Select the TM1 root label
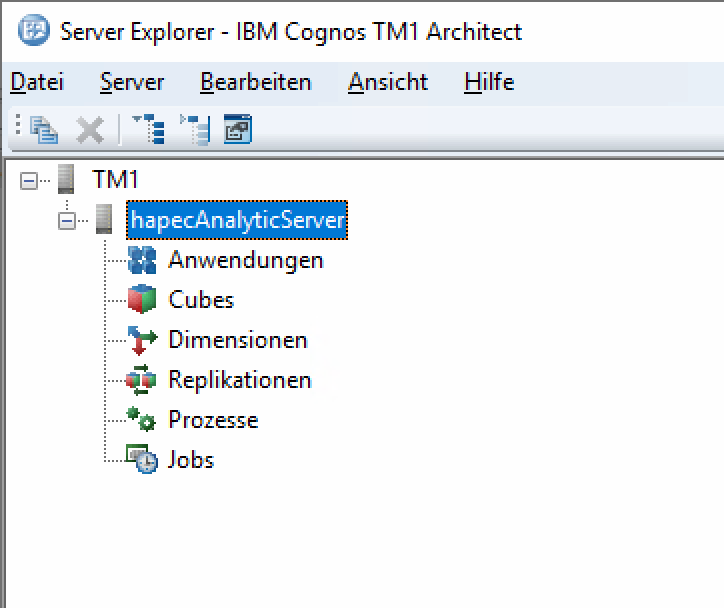The image size is (724, 608). (115, 180)
